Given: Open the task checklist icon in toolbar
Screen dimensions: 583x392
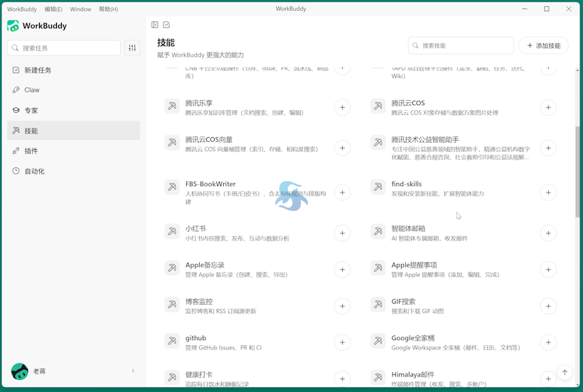Looking at the screenshot, I should click(x=166, y=25).
